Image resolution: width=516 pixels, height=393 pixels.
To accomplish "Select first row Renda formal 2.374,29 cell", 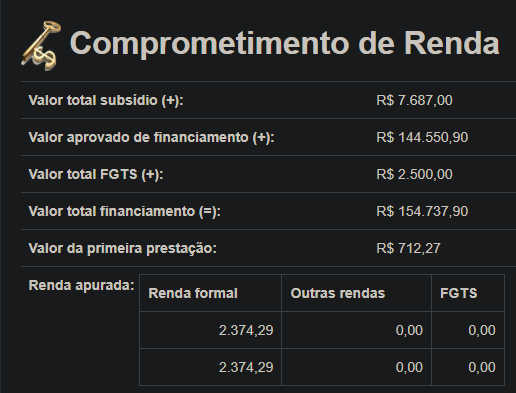I will point(211,330).
